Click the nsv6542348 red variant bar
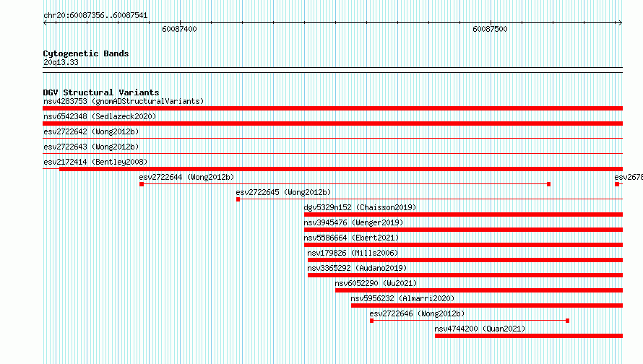 tap(332, 123)
